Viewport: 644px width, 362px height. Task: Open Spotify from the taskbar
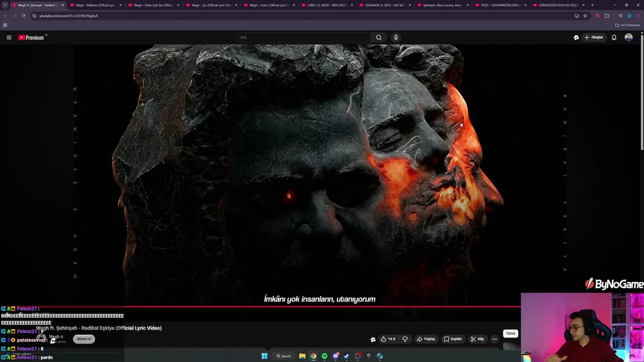pos(325,356)
